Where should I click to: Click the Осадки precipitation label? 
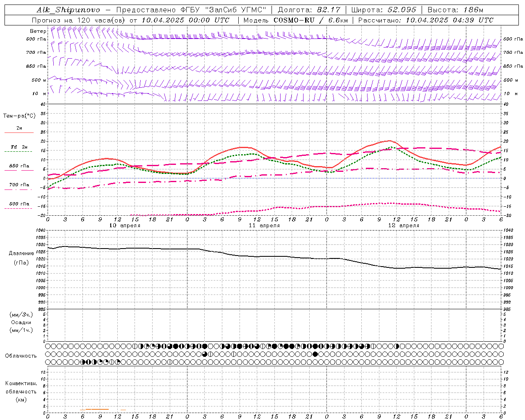(21, 322)
